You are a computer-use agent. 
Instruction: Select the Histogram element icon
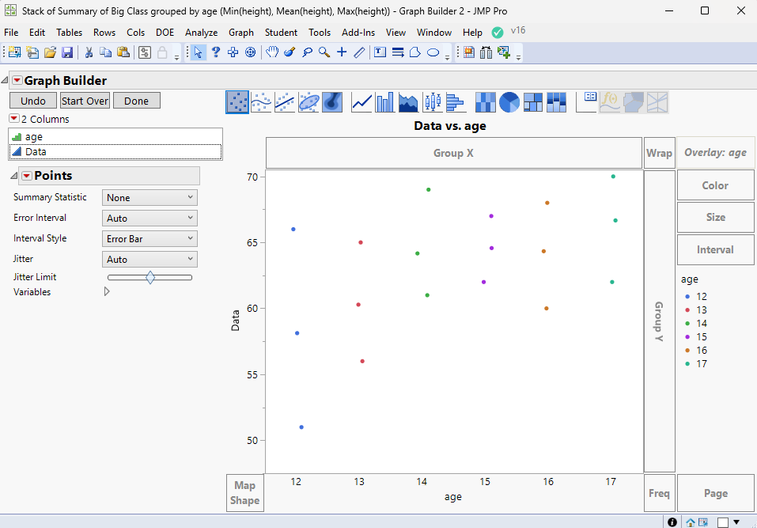pos(455,102)
